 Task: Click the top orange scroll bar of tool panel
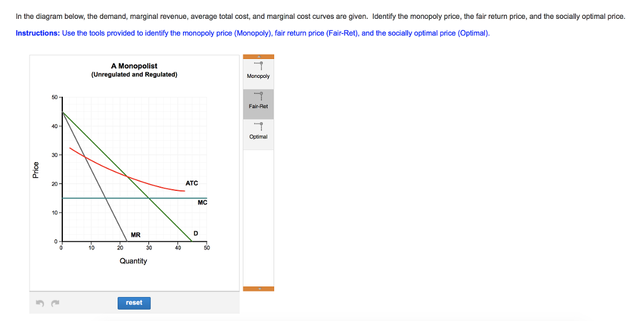258,57
